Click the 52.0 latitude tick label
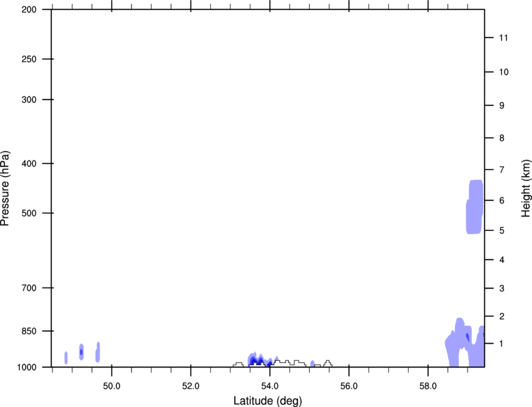The height and width of the screenshot is (407, 532). tap(191, 386)
